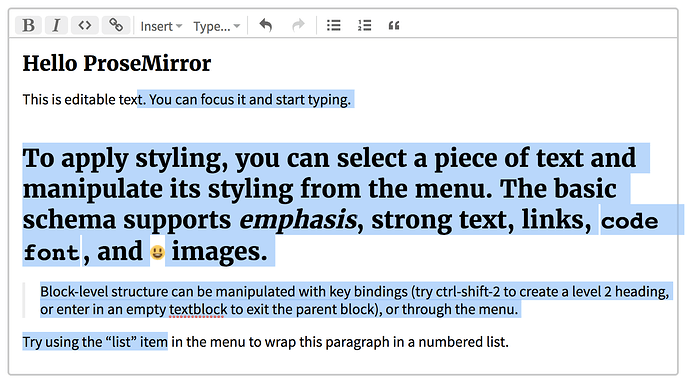Wrap selection in a numbered list
The width and height of the screenshot is (690, 385).
tap(364, 26)
